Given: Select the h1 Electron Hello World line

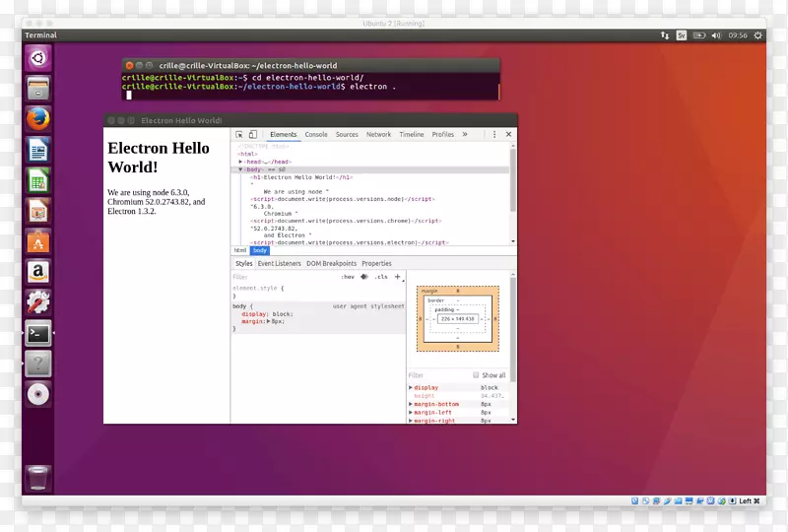Looking at the screenshot, I should [x=301, y=177].
